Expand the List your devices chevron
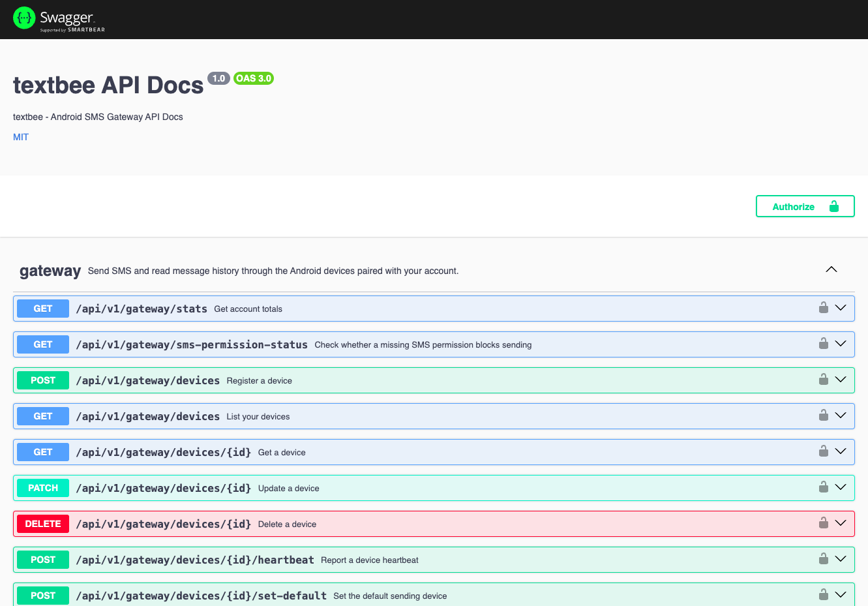The width and height of the screenshot is (868, 606). coord(841,416)
